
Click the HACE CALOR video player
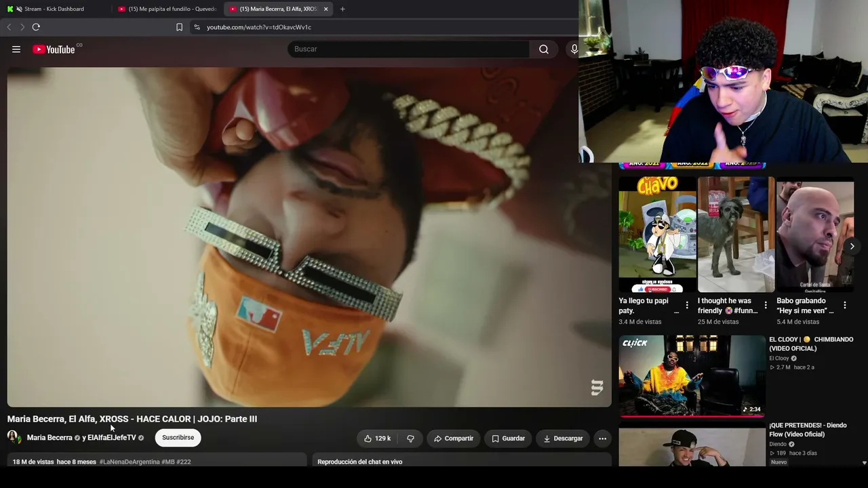[x=309, y=237]
